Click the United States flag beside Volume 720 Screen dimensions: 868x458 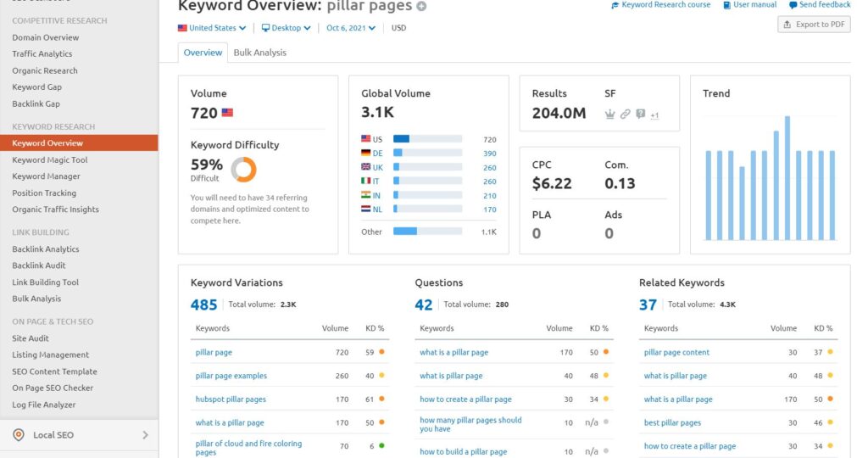227,113
